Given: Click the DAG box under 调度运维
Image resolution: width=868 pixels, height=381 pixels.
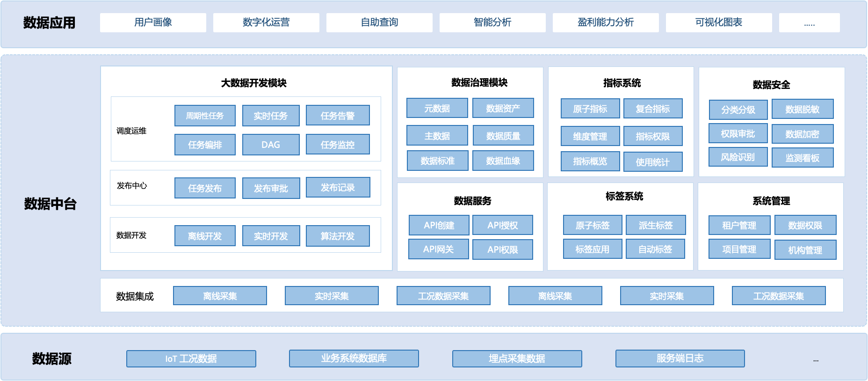Looking at the screenshot, I should [271, 145].
